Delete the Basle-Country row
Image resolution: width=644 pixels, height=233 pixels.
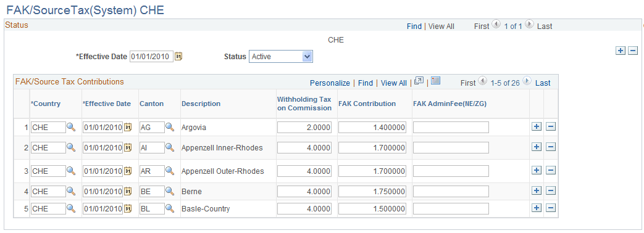click(x=551, y=208)
